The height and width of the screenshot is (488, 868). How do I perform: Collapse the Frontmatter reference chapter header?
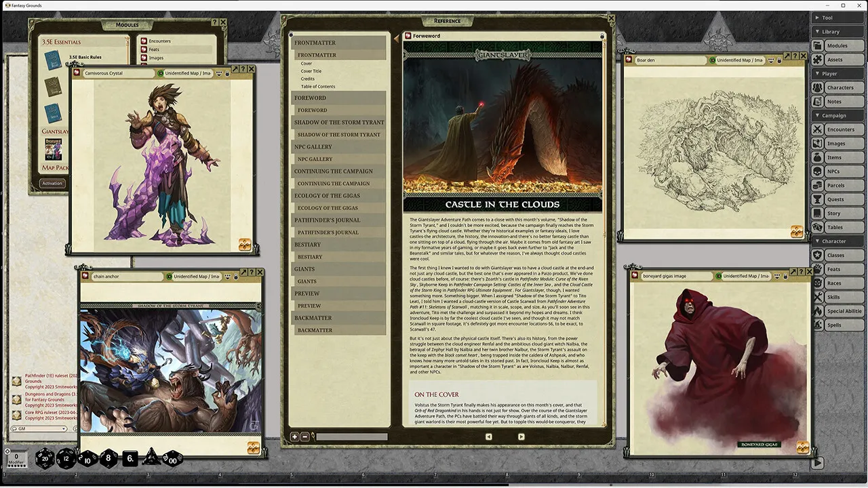(x=338, y=43)
